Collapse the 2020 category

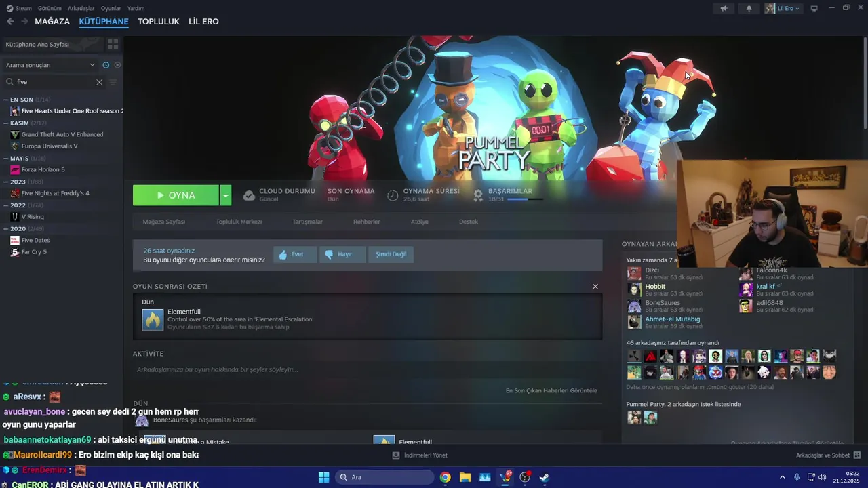pyautogui.click(x=5, y=229)
